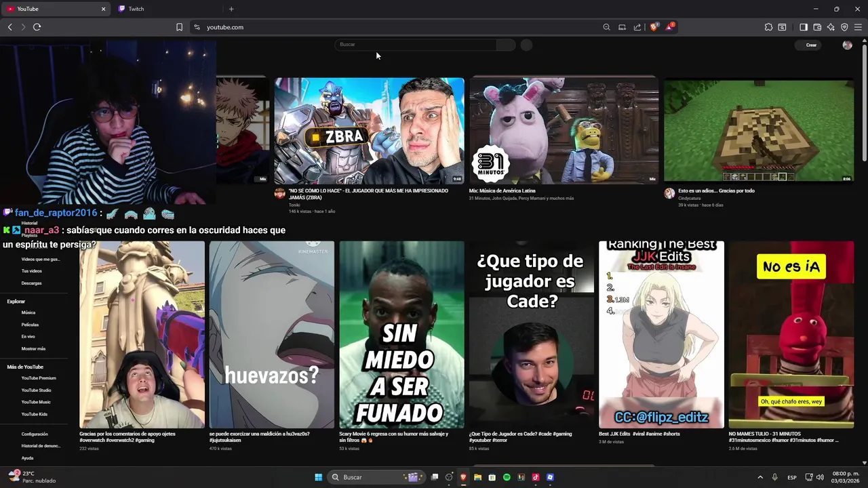The height and width of the screenshot is (488, 868).
Task: Open Windows taskbar Buscar search box
Action: [x=376, y=477]
